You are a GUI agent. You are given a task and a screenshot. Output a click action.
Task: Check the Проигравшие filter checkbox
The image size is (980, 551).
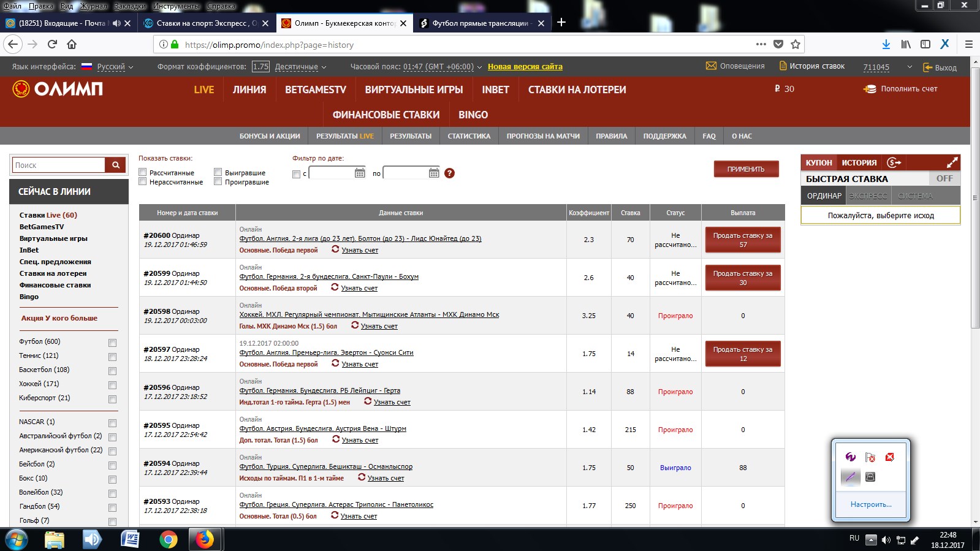point(218,181)
